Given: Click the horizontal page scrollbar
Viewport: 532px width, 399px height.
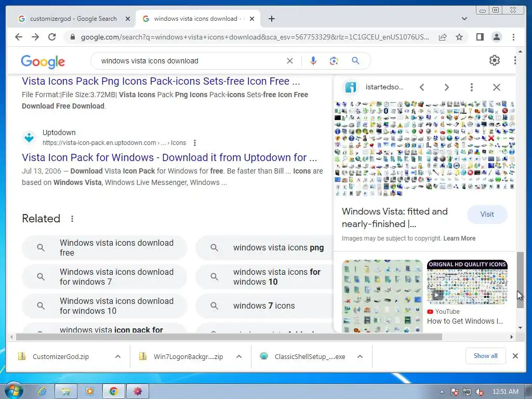Looking at the screenshot, I should point(229,337).
